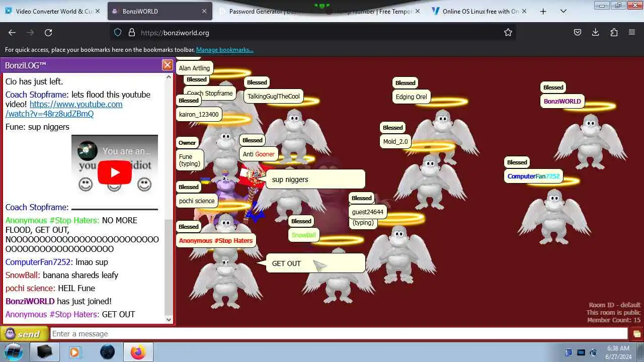
Task: Click the kairon_123400 name tag
Action: tap(199, 114)
